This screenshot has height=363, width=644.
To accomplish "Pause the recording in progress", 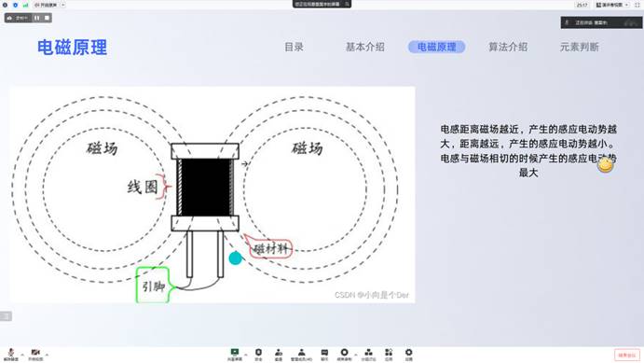I will [37, 18].
